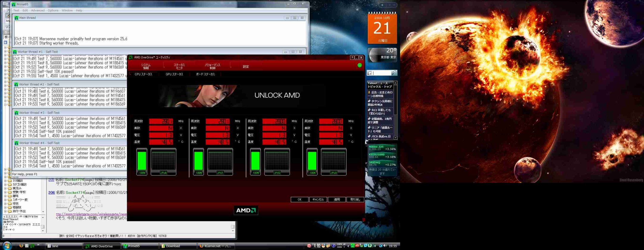Click the red ATI tray icon
644x250 pixels.
click(x=357, y=246)
